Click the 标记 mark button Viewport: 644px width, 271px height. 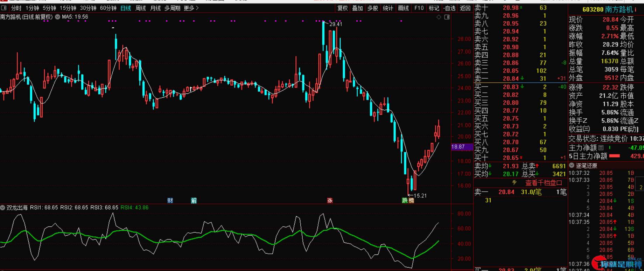click(x=434, y=8)
